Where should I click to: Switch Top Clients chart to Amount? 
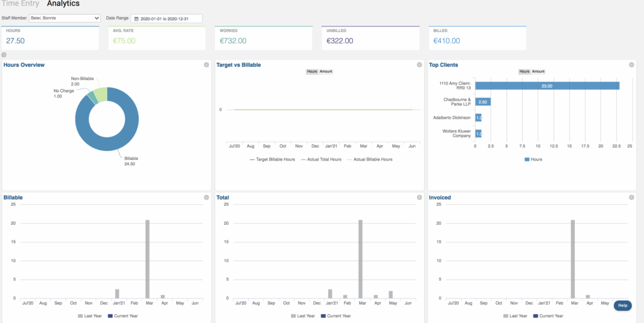click(538, 72)
